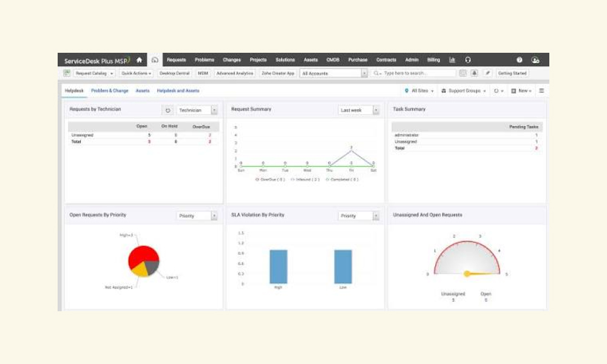Click the MDM button
This screenshot has height=364, width=607.
click(203, 73)
